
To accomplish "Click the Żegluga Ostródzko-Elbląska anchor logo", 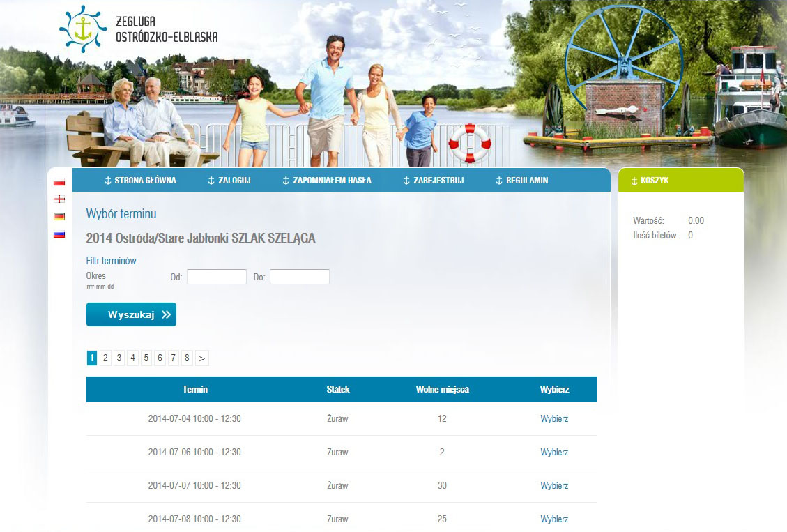I will [x=83, y=30].
